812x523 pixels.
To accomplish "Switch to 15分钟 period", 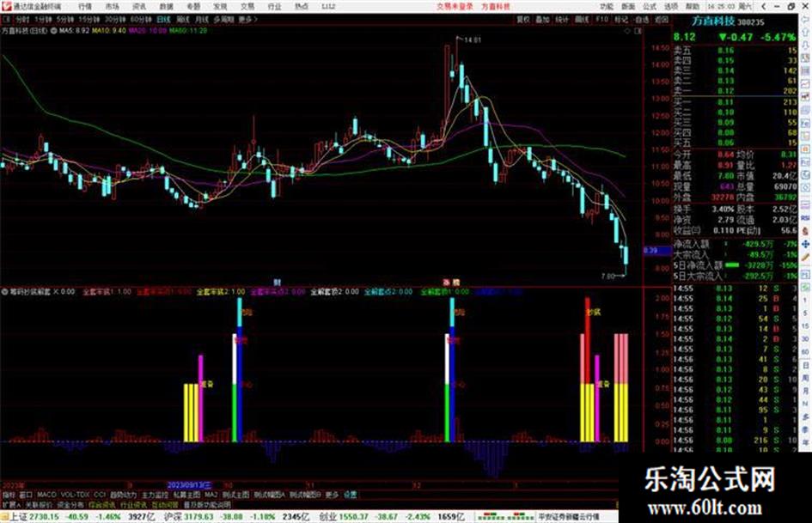I will [89, 19].
